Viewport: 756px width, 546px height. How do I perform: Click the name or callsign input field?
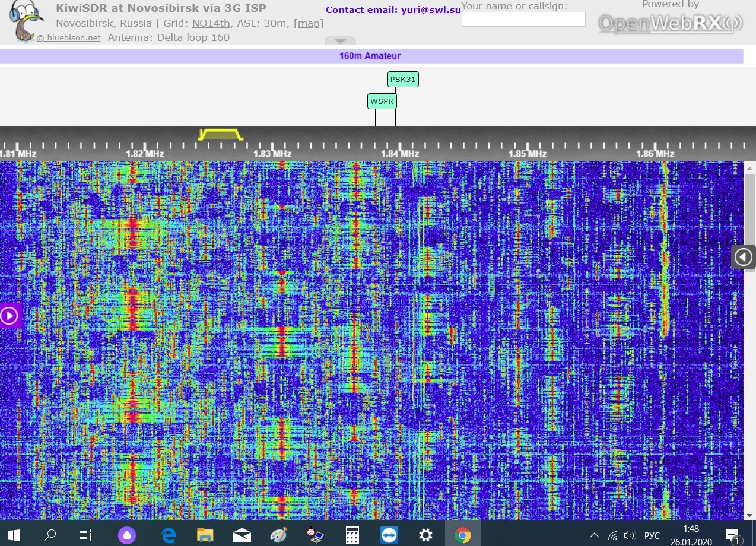[x=523, y=20]
